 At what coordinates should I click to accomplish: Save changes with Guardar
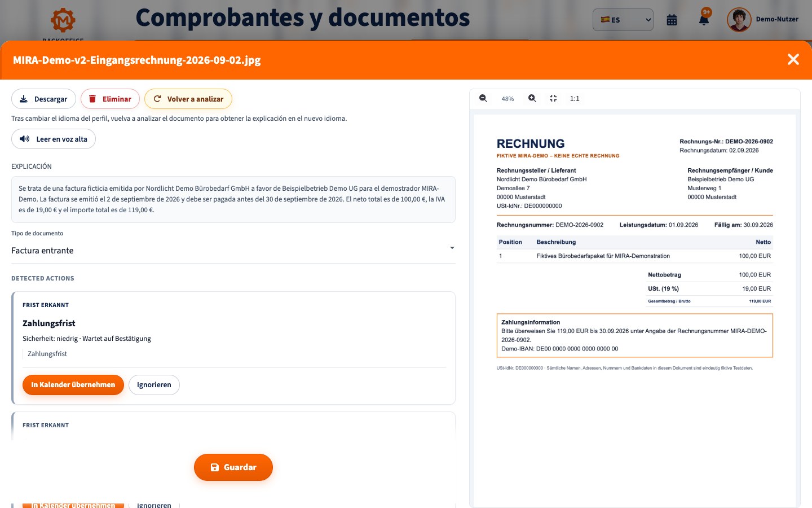click(x=233, y=467)
